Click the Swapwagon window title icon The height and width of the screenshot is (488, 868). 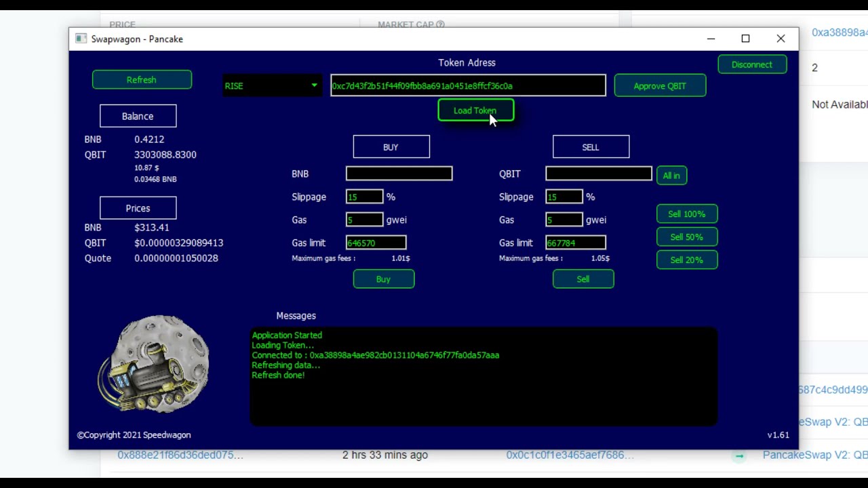[x=81, y=39]
